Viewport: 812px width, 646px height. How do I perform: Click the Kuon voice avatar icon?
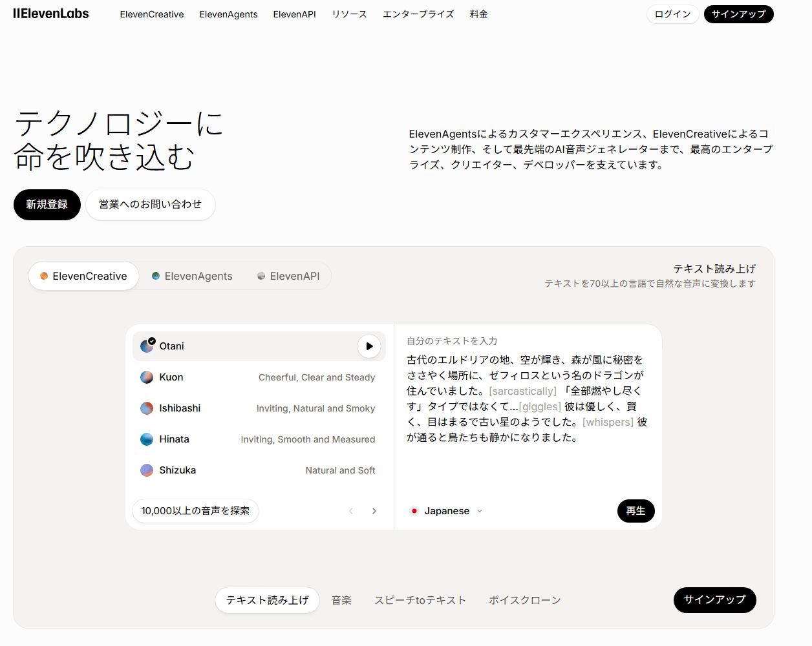coord(147,377)
